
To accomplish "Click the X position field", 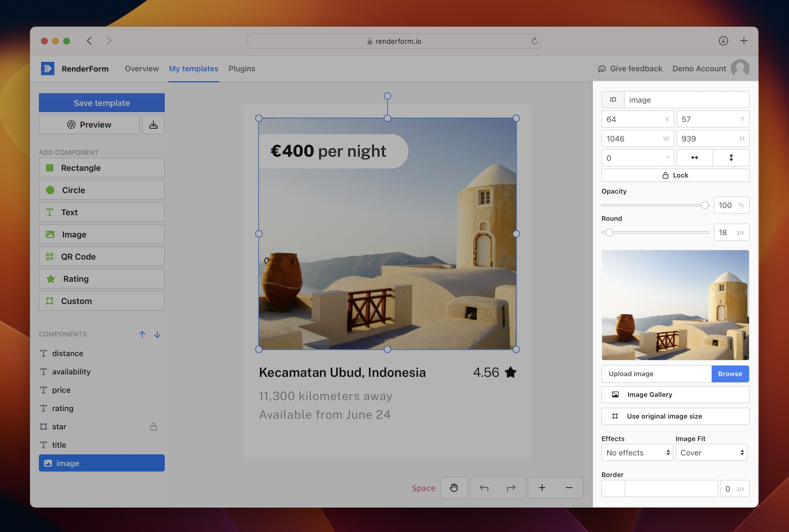I will [638, 120].
